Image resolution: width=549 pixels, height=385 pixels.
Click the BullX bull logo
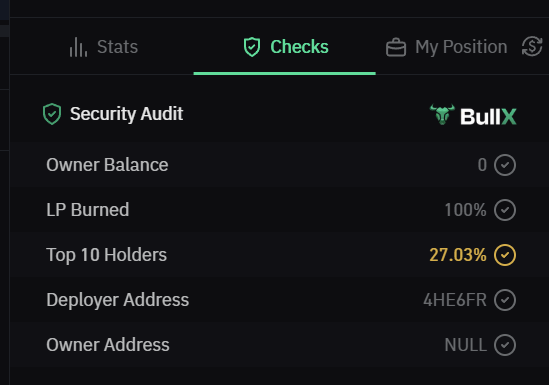442,114
